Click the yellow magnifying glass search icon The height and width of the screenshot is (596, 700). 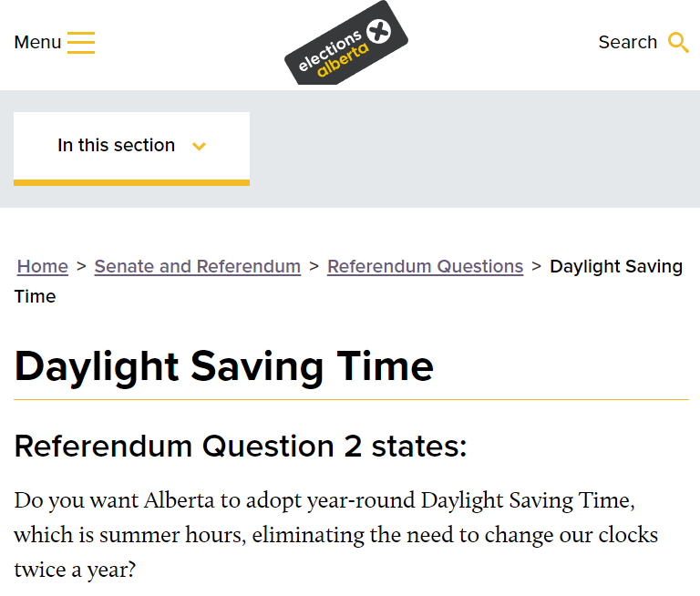coord(678,43)
